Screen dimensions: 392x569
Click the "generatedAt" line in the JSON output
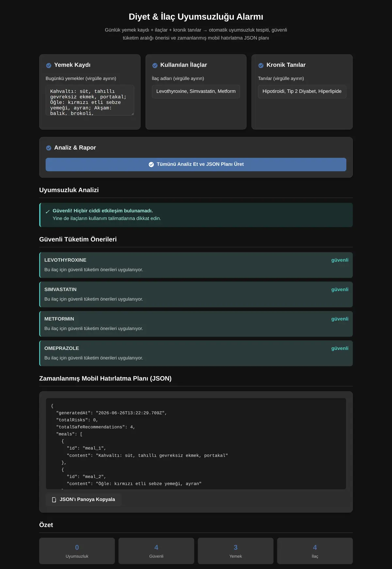coord(111,413)
